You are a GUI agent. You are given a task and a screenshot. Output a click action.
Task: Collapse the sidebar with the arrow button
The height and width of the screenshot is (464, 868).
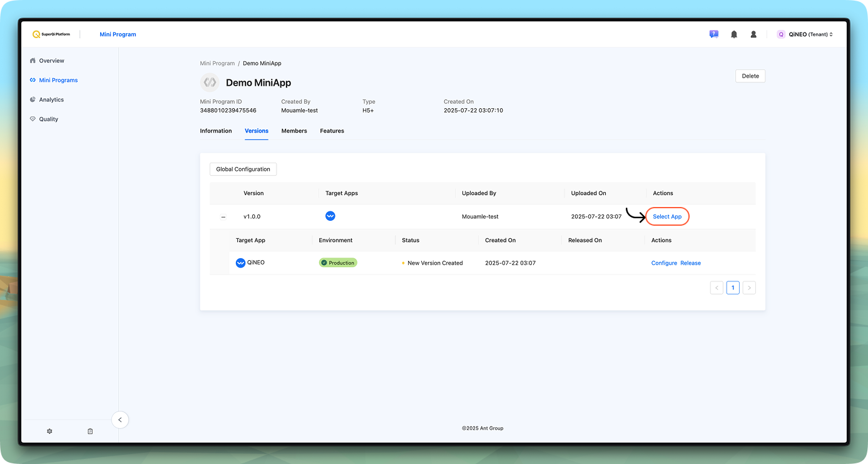click(120, 420)
